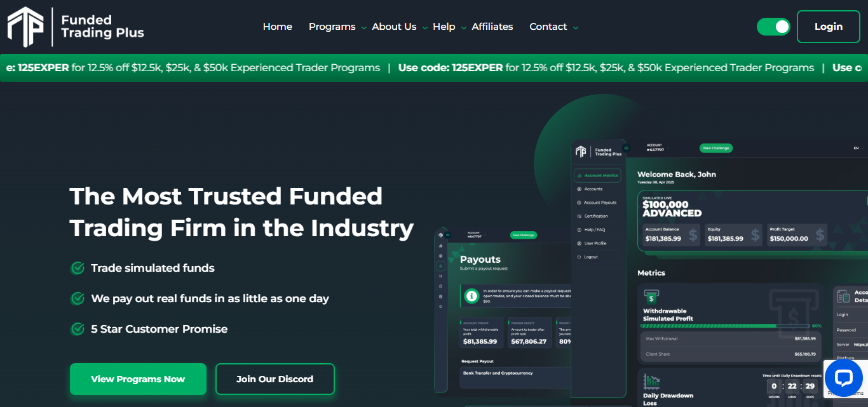Click Join Our Discord button
The height and width of the screenshot is (407, 868).
coord(275,379)
